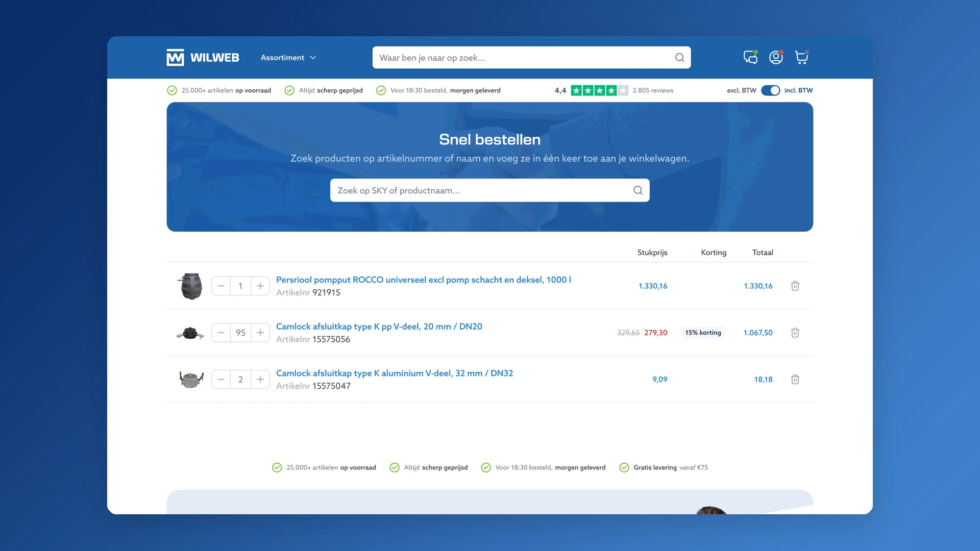The height and width of the screenshot is (551, 980).
Task: Click the Camlock pp DN20 product thumbnail
Action: pyautogui.click(x=190, y=333)
